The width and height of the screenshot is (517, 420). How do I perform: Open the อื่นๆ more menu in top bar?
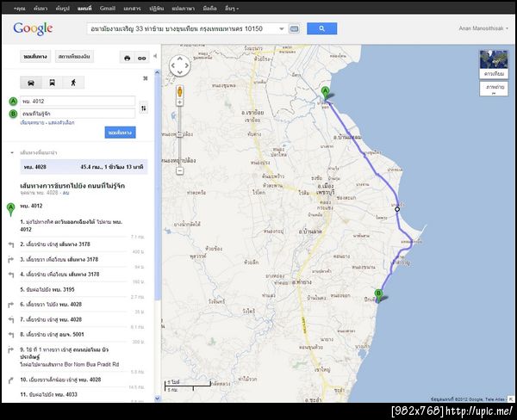[232, 9]
